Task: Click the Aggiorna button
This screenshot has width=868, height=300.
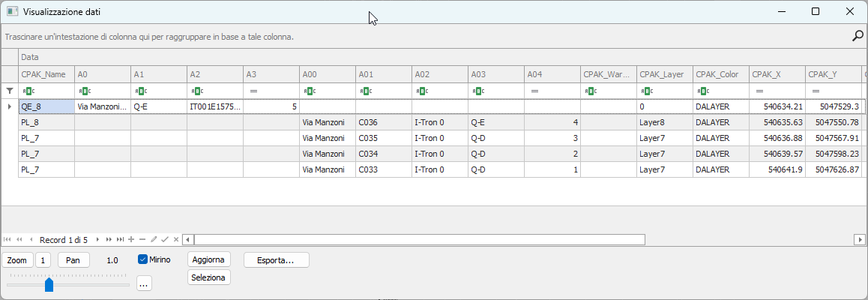Action: pyautogui.click(x=208, y=259)
